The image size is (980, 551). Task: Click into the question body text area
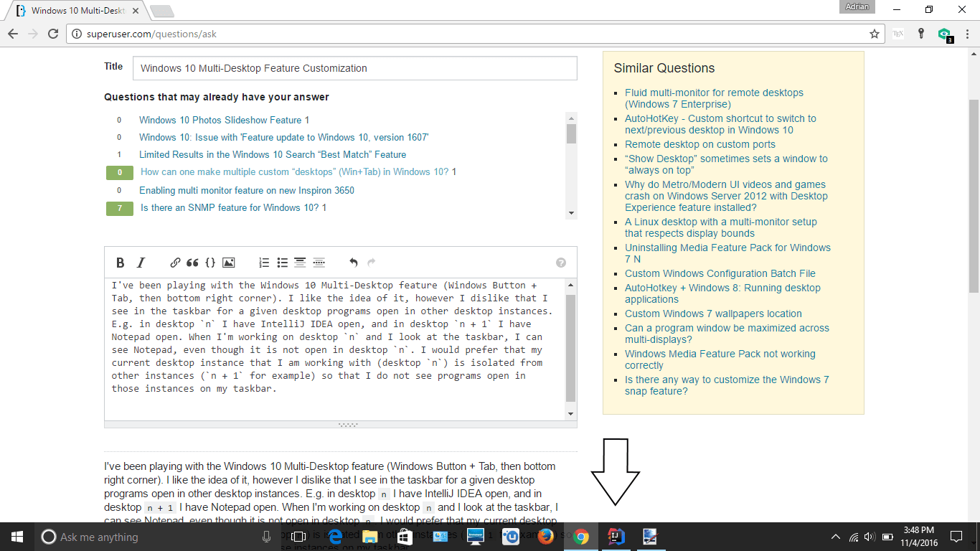click(335, 349)
